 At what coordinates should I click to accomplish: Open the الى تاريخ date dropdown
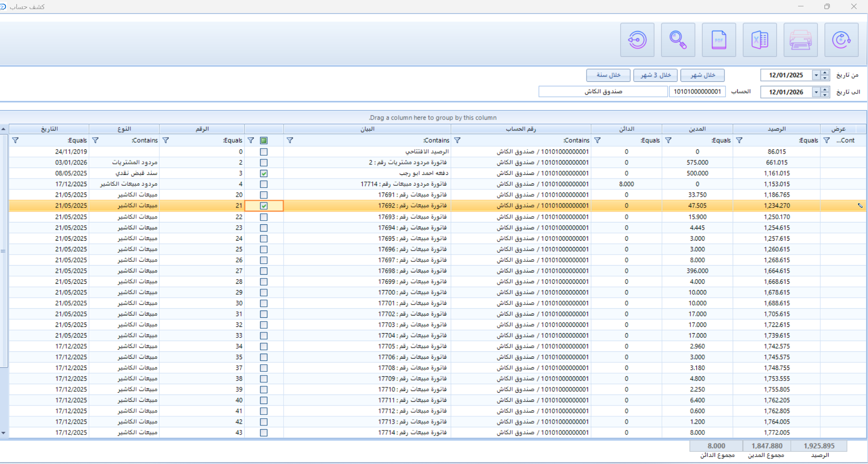(x=816, y=92)
